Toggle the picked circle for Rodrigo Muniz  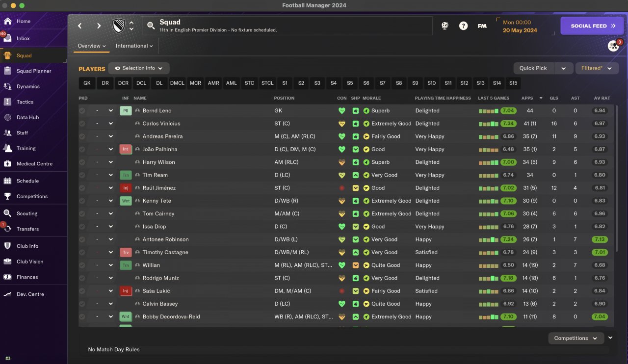[x=82, y=278]
